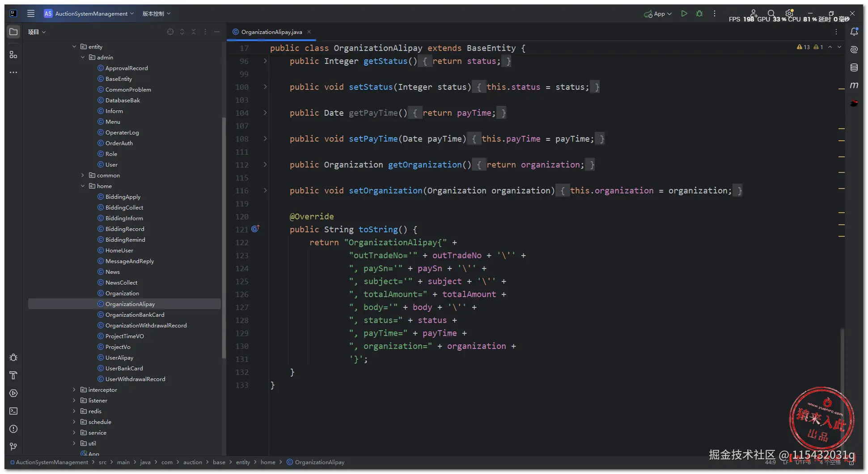Open project panel options menu

[205, 32]
